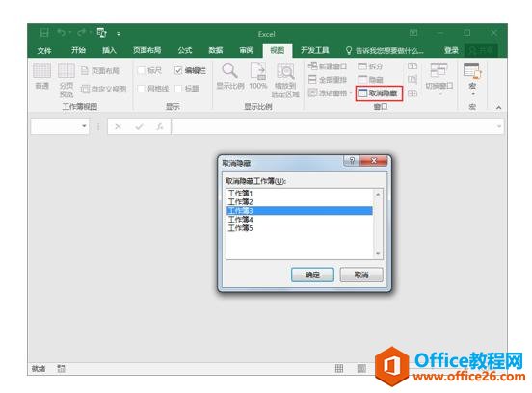Viewport: 532px width, 393px height.
Task: Enable the Ruler (标尺) checkbox
Action: click(x=141, y=70)
